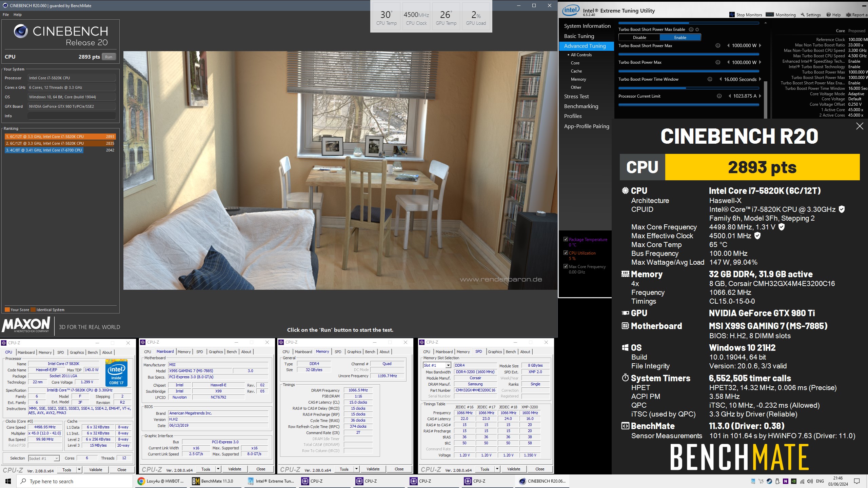Screen dimensions: 868x488
Task: Select Benchmarking in XTU sidebar
Action: click(x=581, y=106)
